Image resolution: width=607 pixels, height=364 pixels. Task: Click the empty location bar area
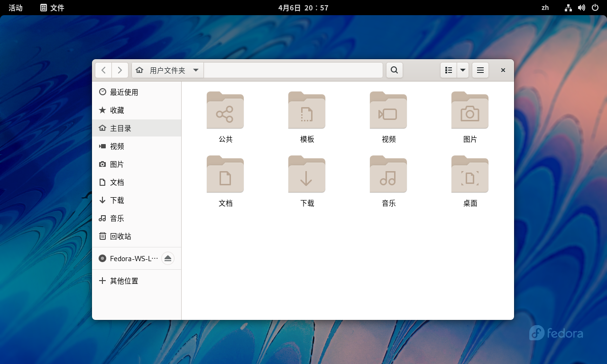(x=293, y=70)
